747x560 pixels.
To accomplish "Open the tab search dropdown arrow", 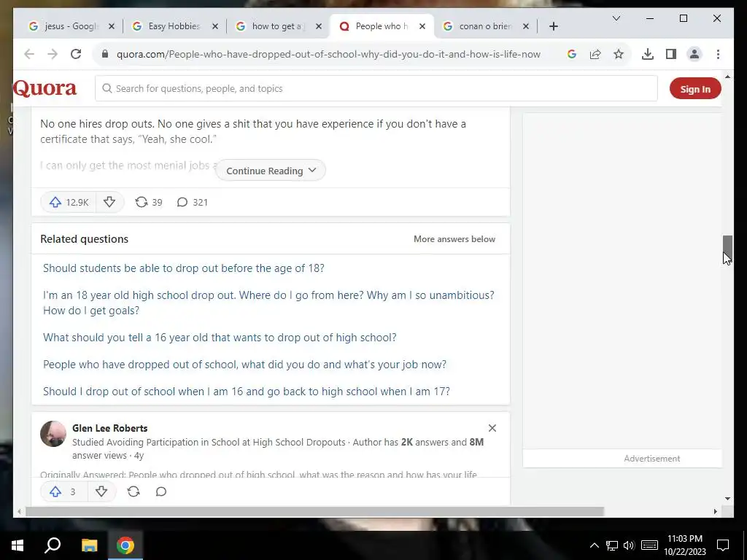I will point(616,18).
